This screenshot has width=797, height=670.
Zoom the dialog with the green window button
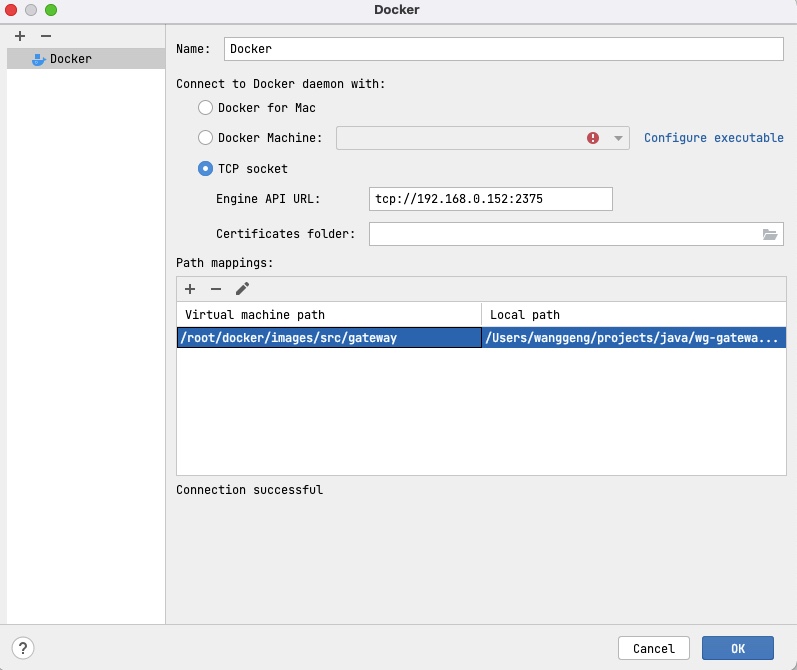click(x=51, y=10)
